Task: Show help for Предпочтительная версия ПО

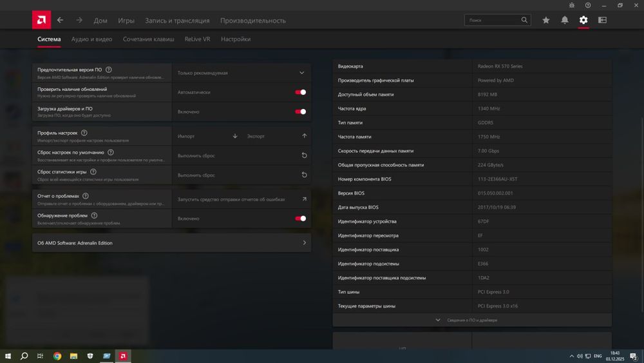Action: [x=108, y=70]
